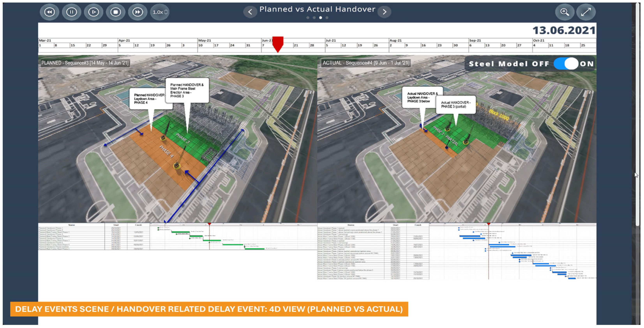This screenshot has width=644, height=328.
Task: Click the Jul-21 month on the timeline
Action: coord(331,40)
